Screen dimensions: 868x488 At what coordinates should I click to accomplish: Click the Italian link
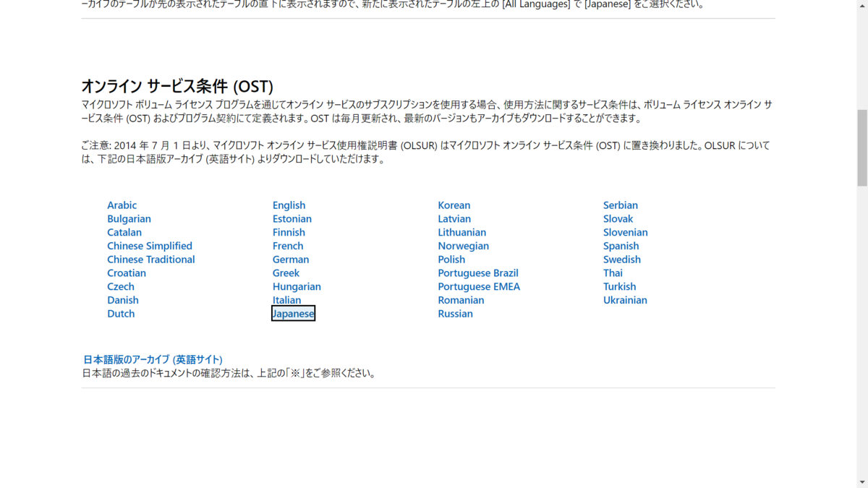[287, 300]
